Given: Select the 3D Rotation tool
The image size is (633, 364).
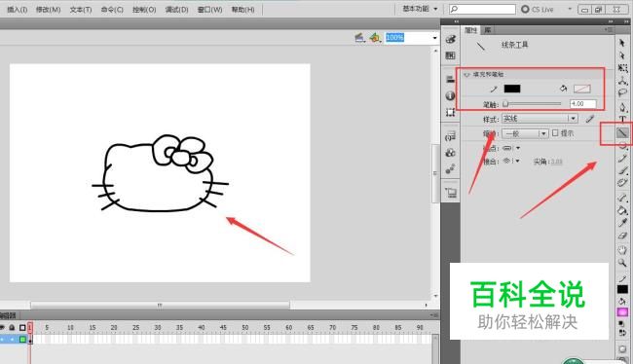Looking at the screenshot, I should [622, 81].
